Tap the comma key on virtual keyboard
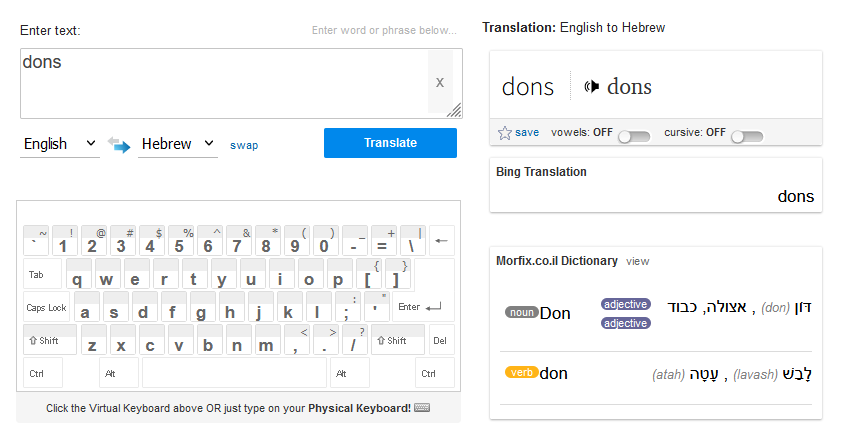 click(297, 340)
